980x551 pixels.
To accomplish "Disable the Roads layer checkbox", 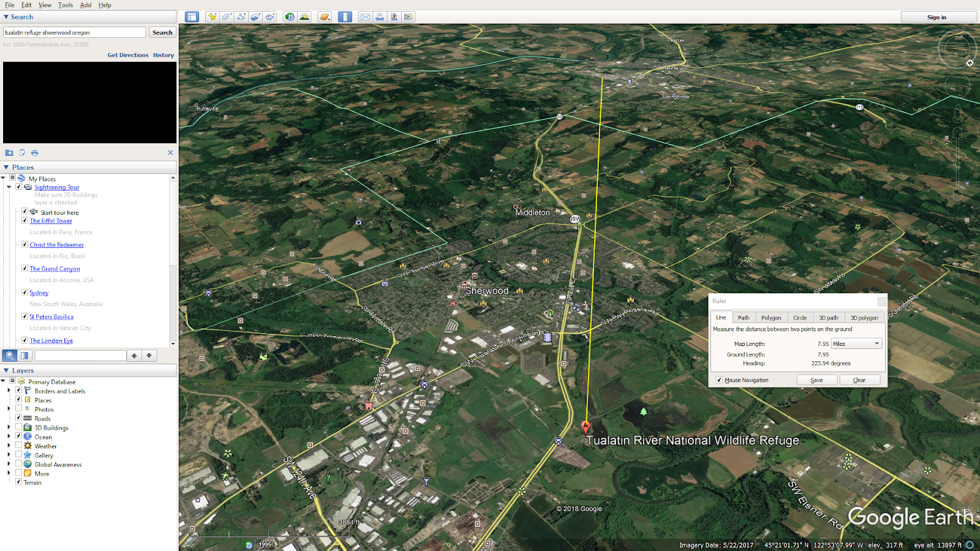I will click(x=18, y=418).
